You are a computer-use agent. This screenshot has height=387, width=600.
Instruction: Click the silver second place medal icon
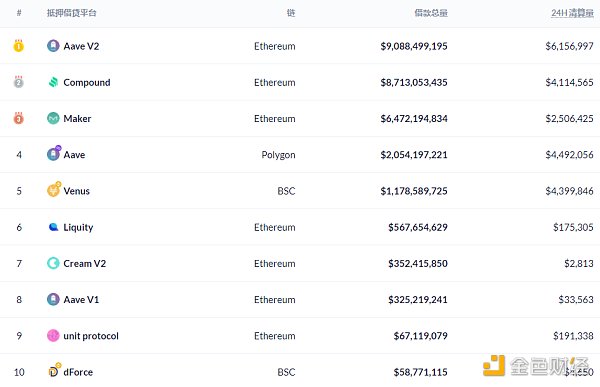click(x=18, y=82)
